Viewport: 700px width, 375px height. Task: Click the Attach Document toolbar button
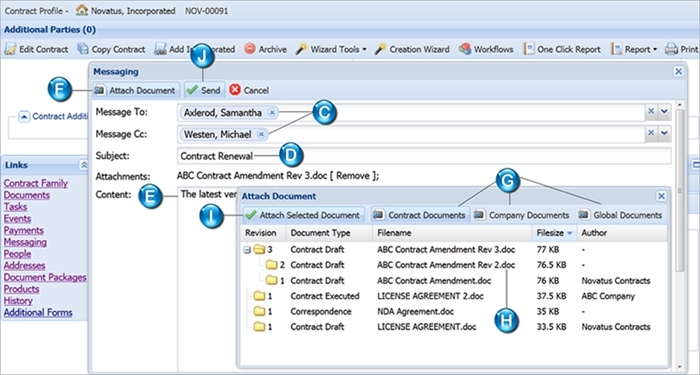[136, 90]
